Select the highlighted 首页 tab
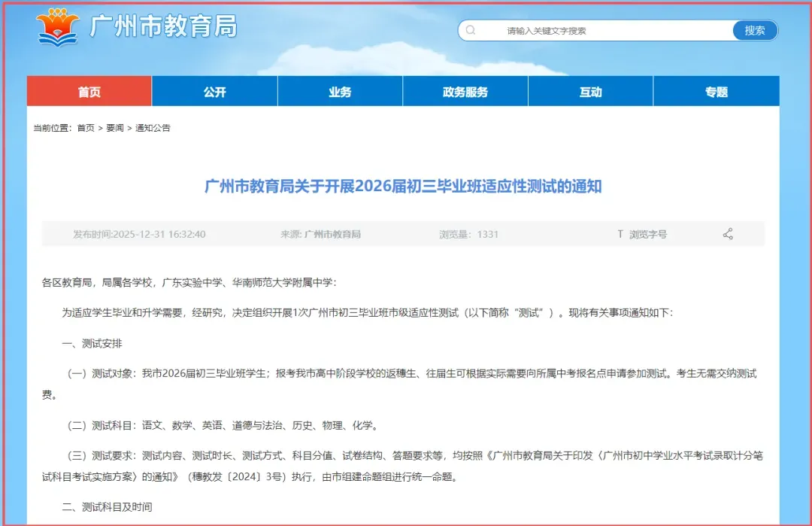Screen dimensions: 812x526 click(x=89, y=90)
